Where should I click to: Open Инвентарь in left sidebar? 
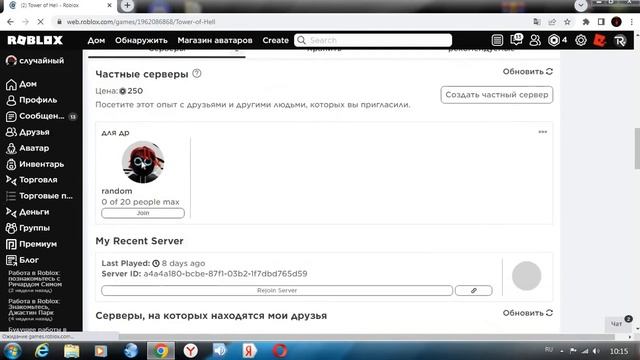35,164
